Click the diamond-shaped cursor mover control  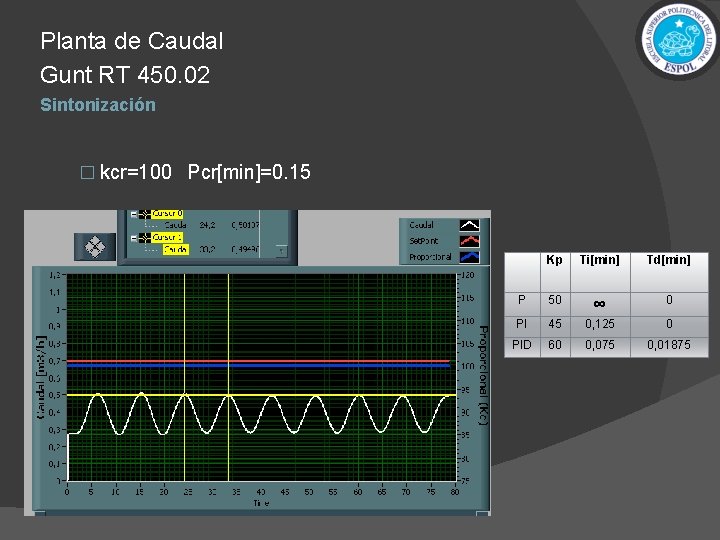tap(95, 247)
